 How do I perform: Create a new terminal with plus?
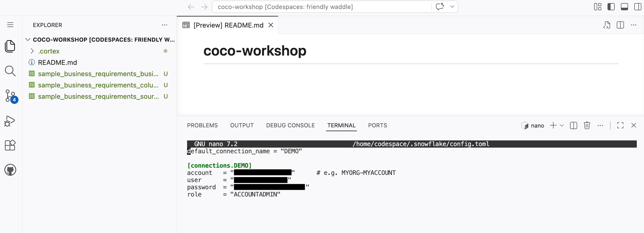click(553, 126)
